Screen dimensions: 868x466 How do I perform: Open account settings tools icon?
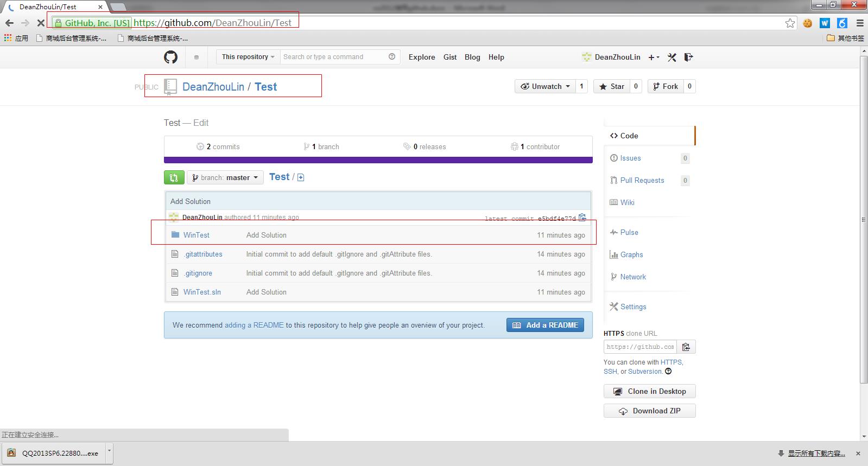click(672, 57)
